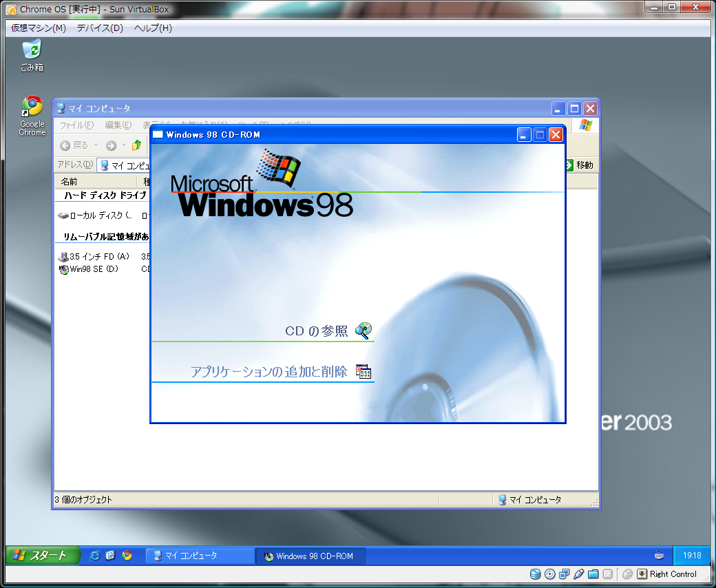Open the 仮想マシン(M) menu in VirtualBox
This screenshot has width=716, height=588.
click(x=39, y=28)
